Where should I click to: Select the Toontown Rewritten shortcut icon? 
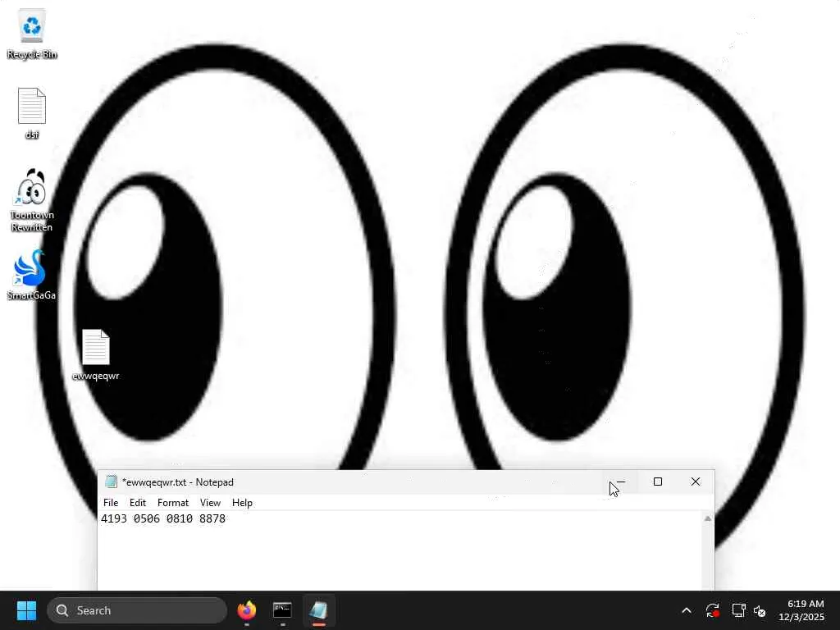tap(32, 200)
